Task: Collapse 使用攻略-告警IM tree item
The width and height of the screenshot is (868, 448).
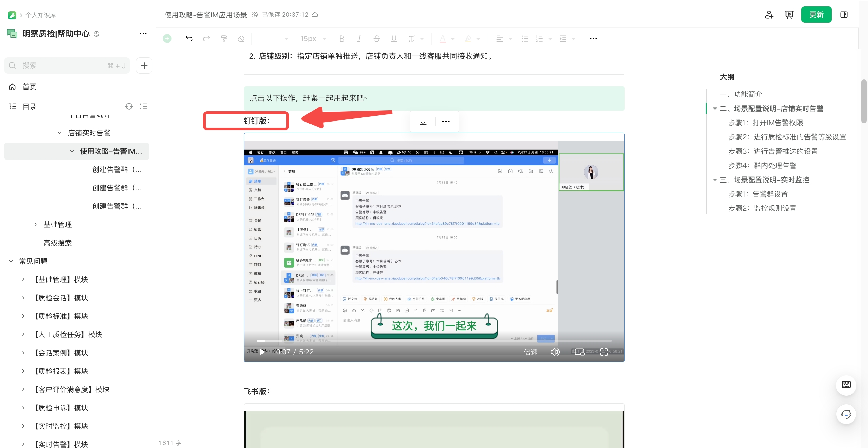Action: [72, 151]
